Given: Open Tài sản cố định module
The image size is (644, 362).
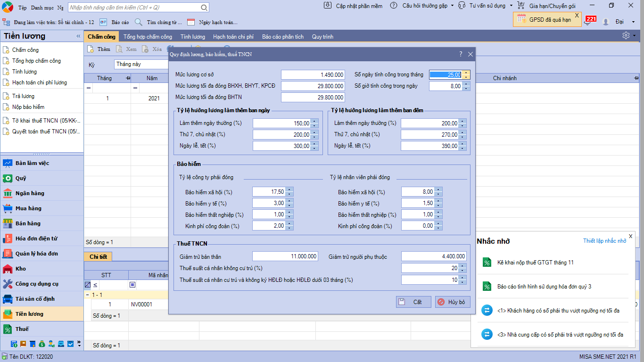Looking at the screenshot, I should point(42,299).
